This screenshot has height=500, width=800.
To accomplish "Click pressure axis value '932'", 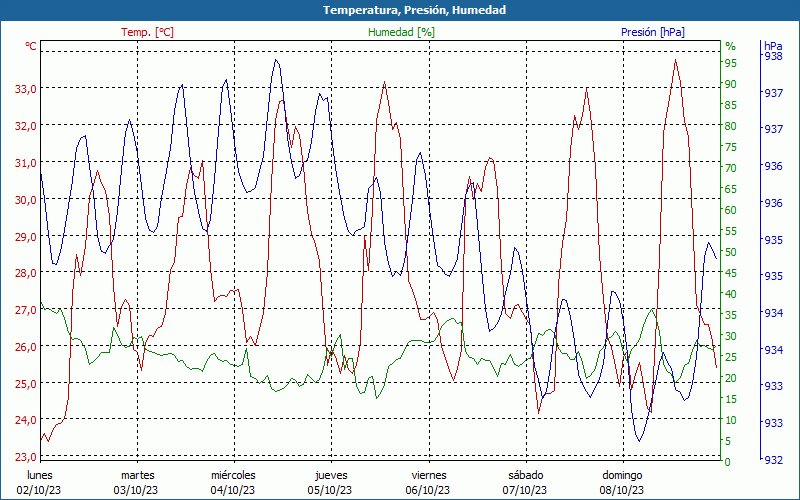I will tap(773, 460).
